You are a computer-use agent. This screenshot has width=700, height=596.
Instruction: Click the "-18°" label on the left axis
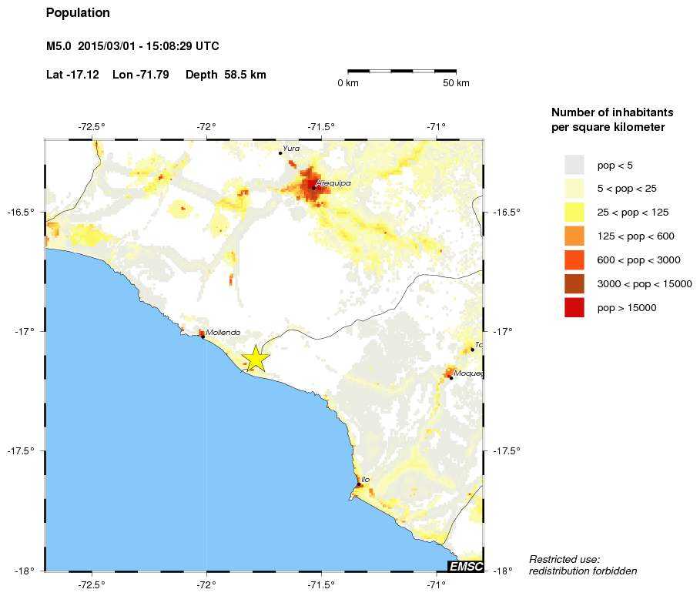(25, 571)
